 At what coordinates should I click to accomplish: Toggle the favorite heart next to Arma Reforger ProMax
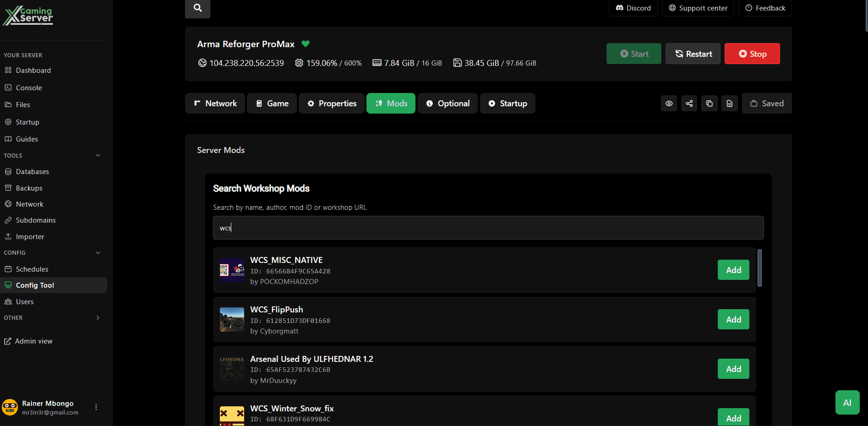(x=306, y=44)
